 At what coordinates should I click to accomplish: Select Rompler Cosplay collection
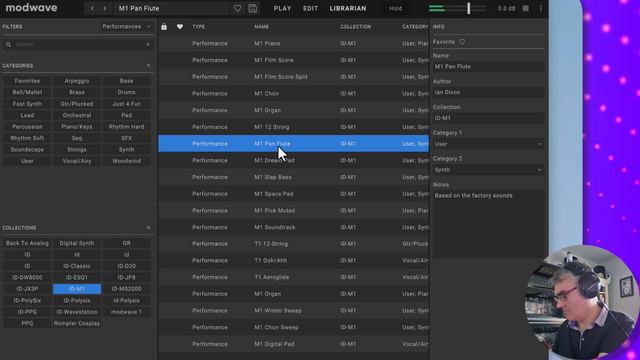click(x=77, y=323)
